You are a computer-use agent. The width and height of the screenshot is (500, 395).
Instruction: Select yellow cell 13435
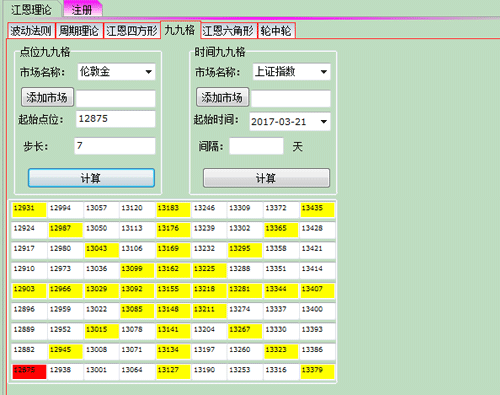(x=317, y=210)
